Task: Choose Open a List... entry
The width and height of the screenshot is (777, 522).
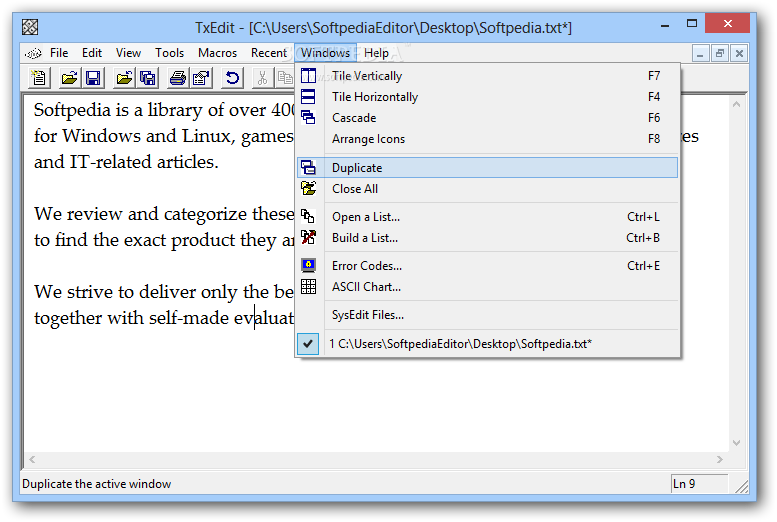Action: [x=488, y=217]
